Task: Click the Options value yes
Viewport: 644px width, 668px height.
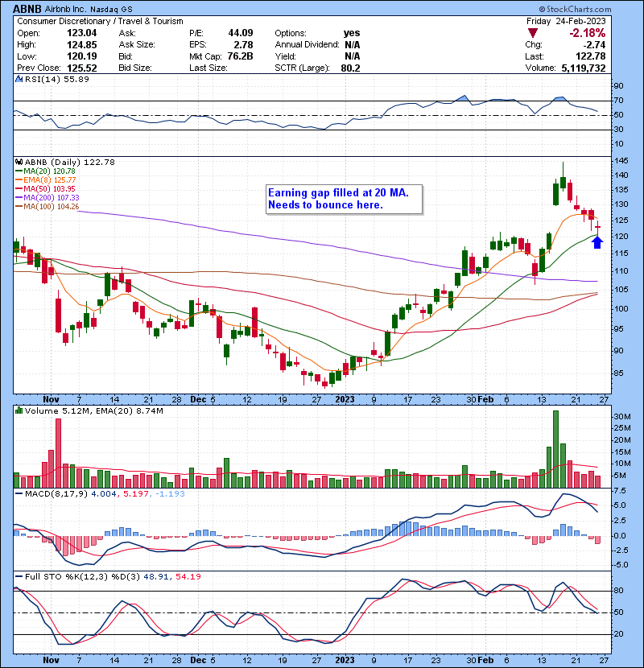Action: click(x=352, y=33)
